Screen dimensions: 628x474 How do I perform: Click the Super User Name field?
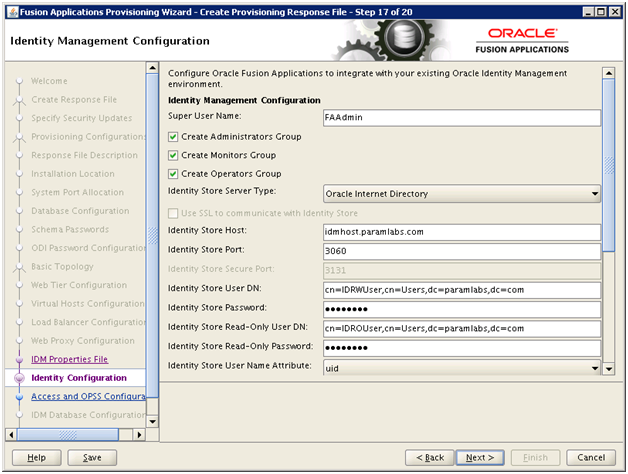point(462,117)
